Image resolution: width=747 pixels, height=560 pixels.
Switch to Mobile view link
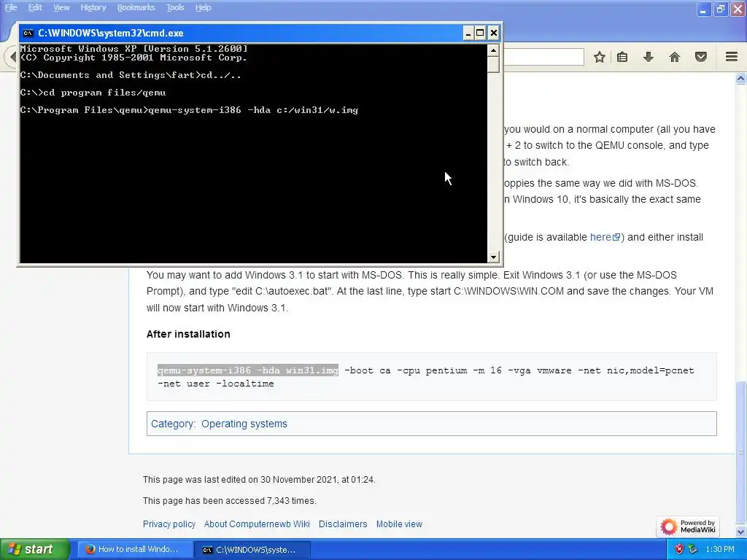(x=399, y=524)
